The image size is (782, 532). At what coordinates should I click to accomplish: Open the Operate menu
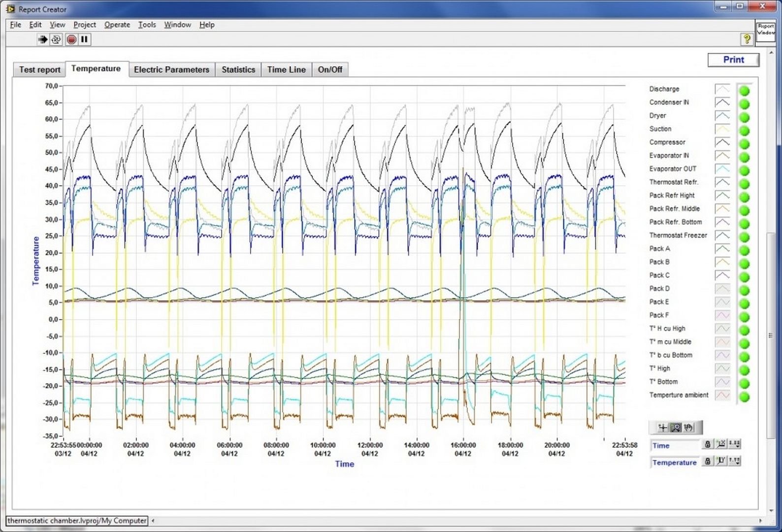[117, 25]
